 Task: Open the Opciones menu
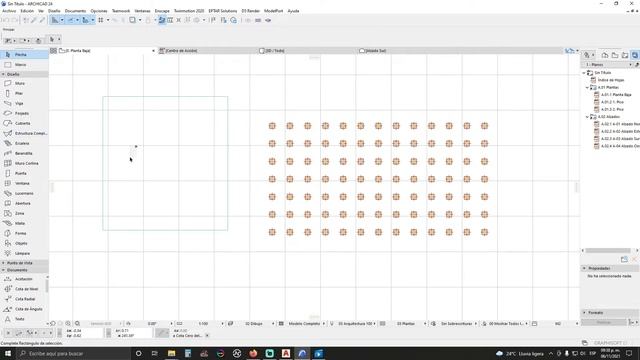99,11
